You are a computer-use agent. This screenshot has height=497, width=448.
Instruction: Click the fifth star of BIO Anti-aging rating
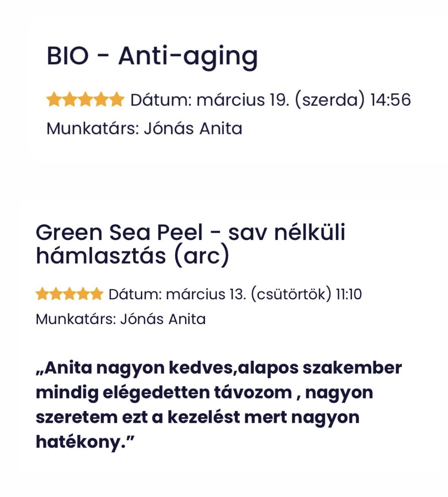(x=117, y=100)
